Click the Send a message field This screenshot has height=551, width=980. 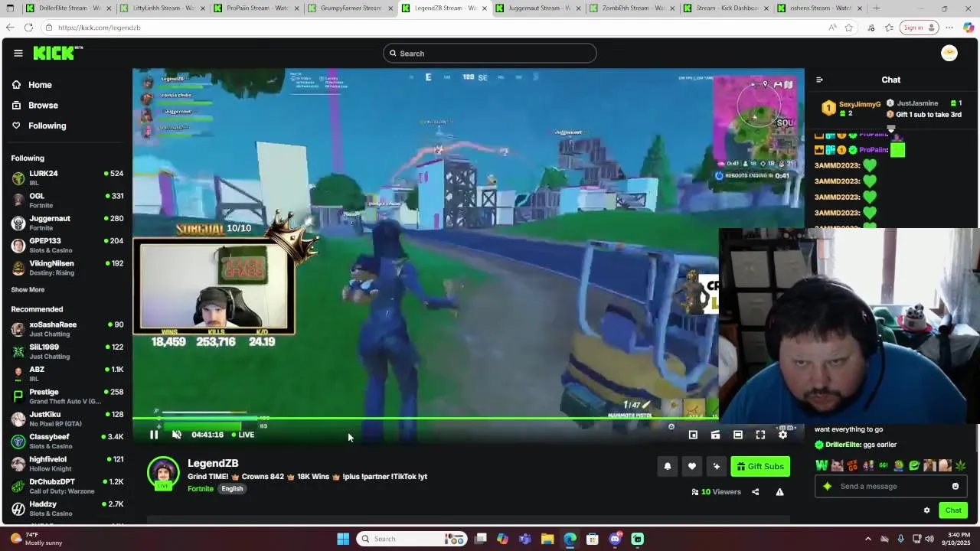click(890, 486)
